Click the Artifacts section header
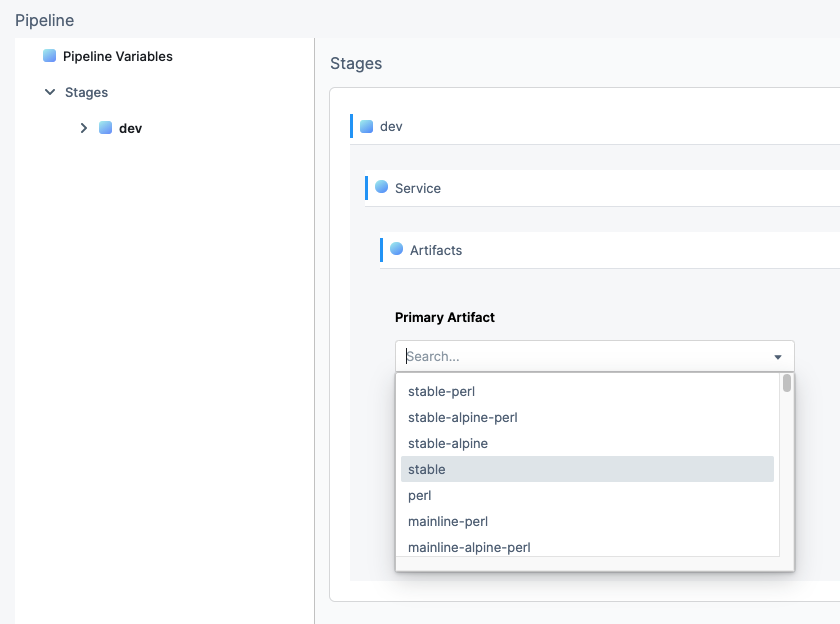The image size is (840, 624). tap(610, 250)
